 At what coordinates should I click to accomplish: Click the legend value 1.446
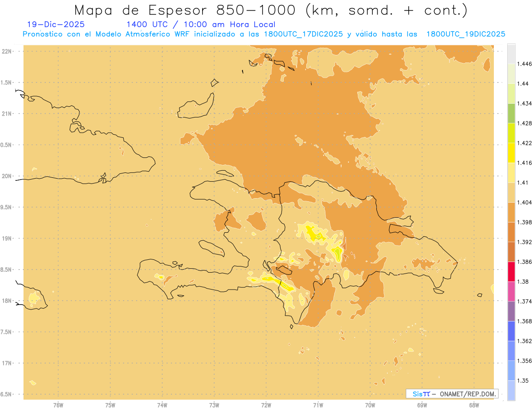tap(524, 64)
